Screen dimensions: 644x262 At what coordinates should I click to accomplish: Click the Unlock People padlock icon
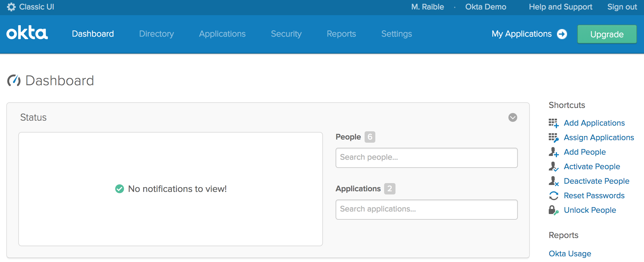[553, 210]
